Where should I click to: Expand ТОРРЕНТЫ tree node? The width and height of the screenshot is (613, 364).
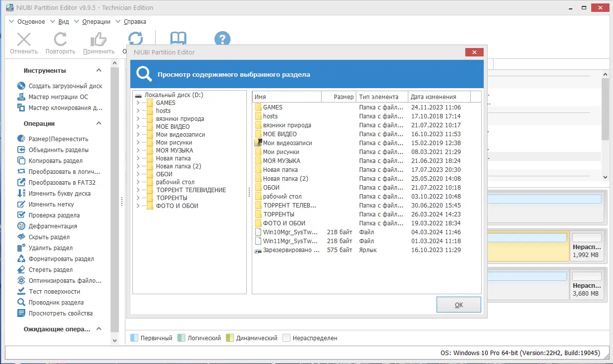pyautogui.click(x=138, y=198)
